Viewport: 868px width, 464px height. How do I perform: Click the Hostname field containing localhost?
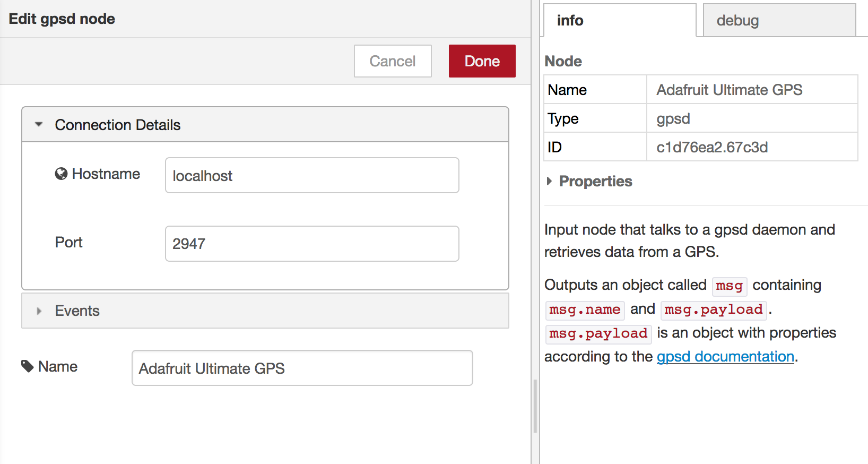[312, 175]
